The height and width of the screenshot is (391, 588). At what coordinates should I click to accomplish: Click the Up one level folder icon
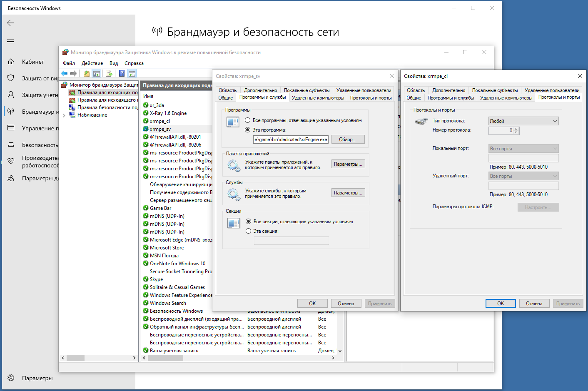[x=87, y=74]
